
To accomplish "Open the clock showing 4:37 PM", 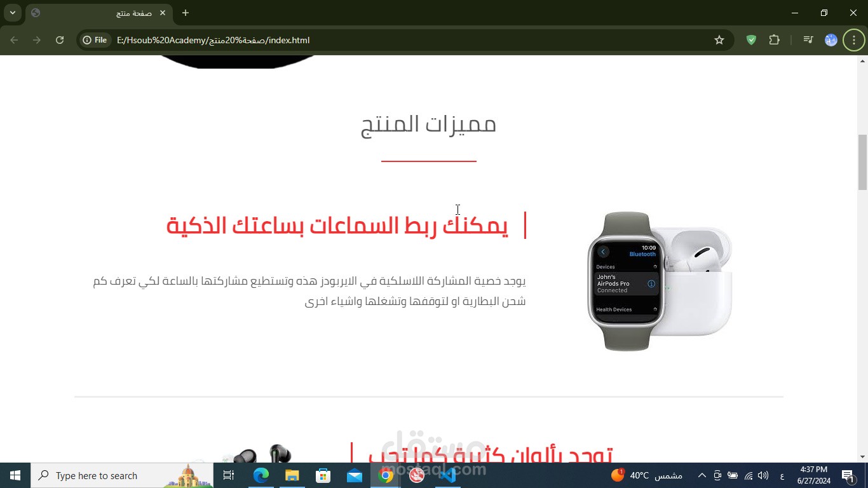I will 813,475.
